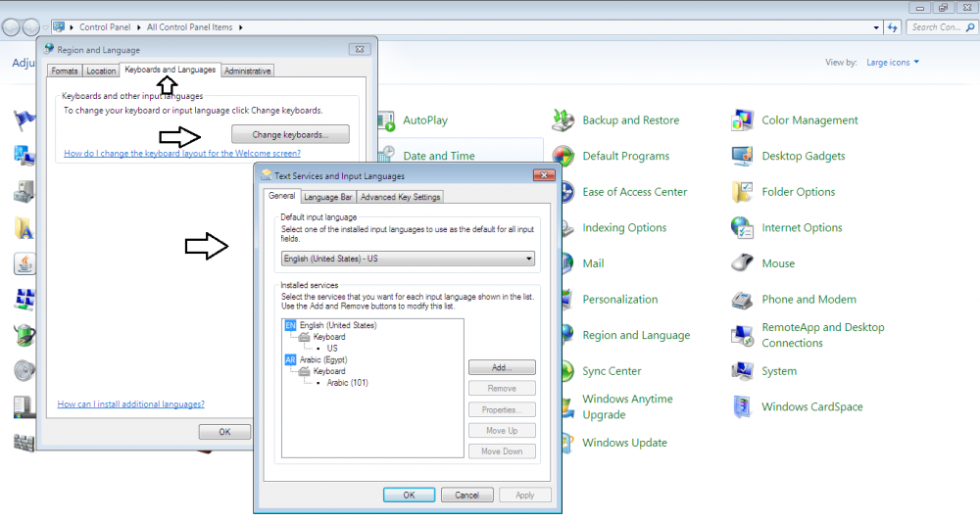Click the Back navigation button
Image resolution: width=980 pixels, height=521 pixels.
click(11, 27)
